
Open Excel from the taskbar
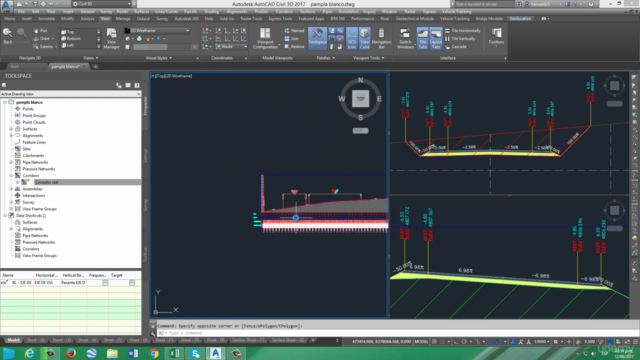[x=174, y=353]
